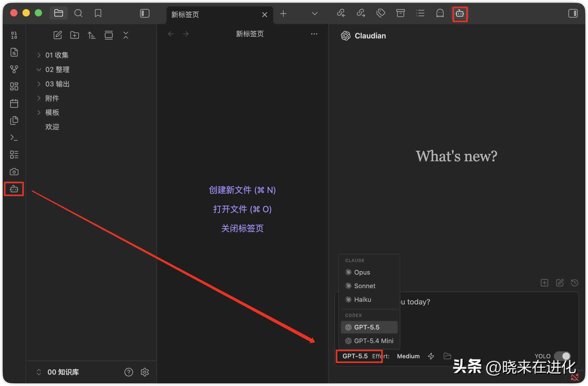Open the calendar daily note ribbon icon
This screenshot has width=588, height=386.
[14, 103]
